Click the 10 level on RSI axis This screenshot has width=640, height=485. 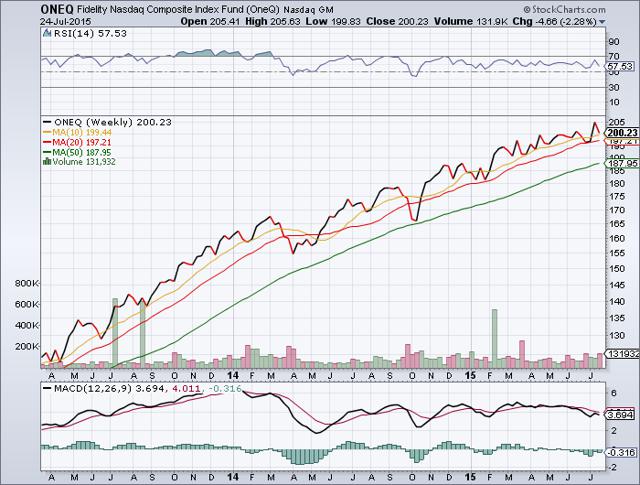point(614,102)
